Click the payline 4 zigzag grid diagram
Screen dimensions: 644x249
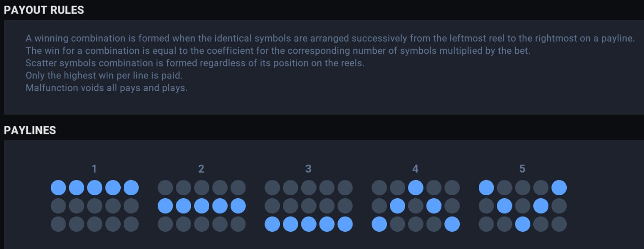[415, 206]
